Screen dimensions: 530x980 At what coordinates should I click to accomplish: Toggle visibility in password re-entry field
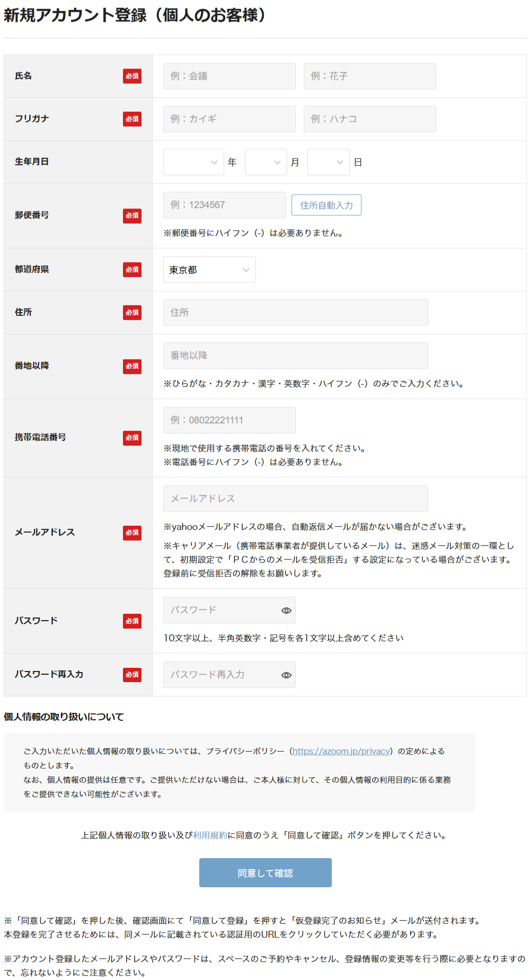(286, 675)
